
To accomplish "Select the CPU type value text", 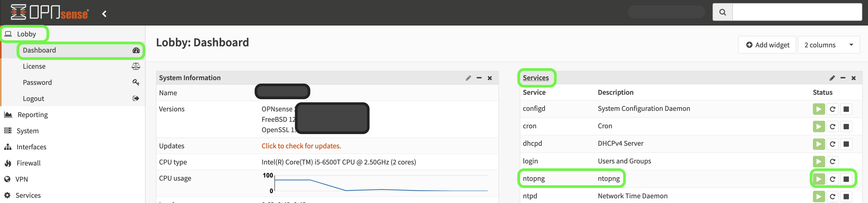I will click(x=339, y=162).
